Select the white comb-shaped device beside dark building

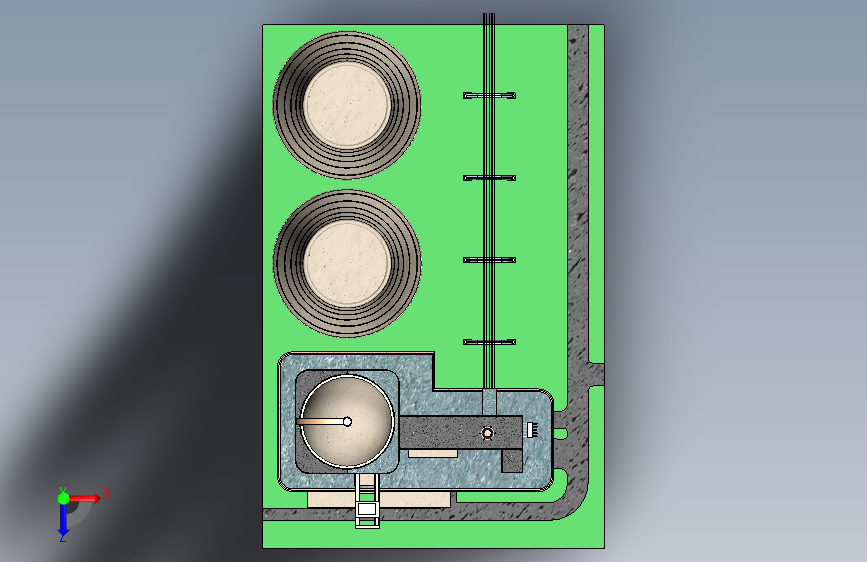pyautogui.click(x=532, y=430)
